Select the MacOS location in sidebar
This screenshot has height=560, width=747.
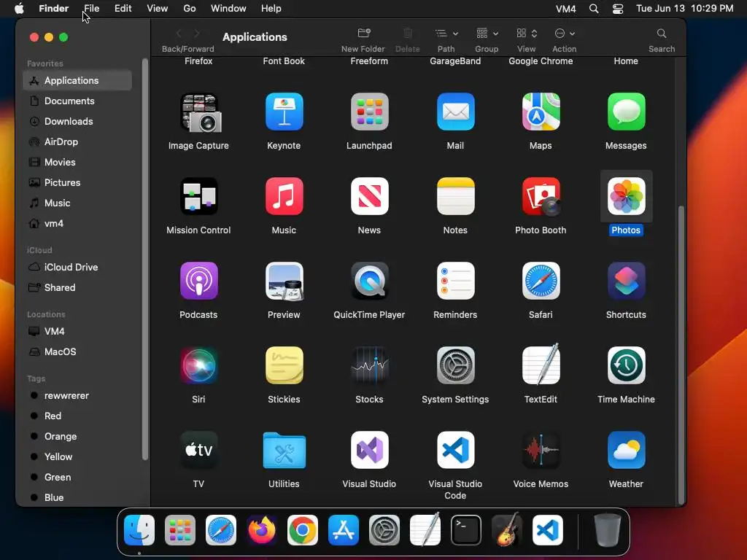[77, 351]
